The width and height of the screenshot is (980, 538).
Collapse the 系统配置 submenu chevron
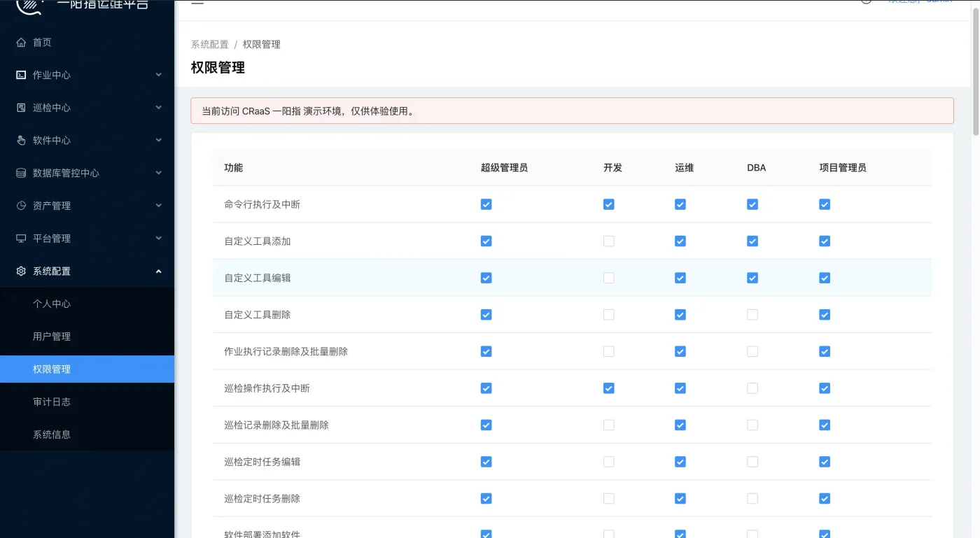pos(159,271)
